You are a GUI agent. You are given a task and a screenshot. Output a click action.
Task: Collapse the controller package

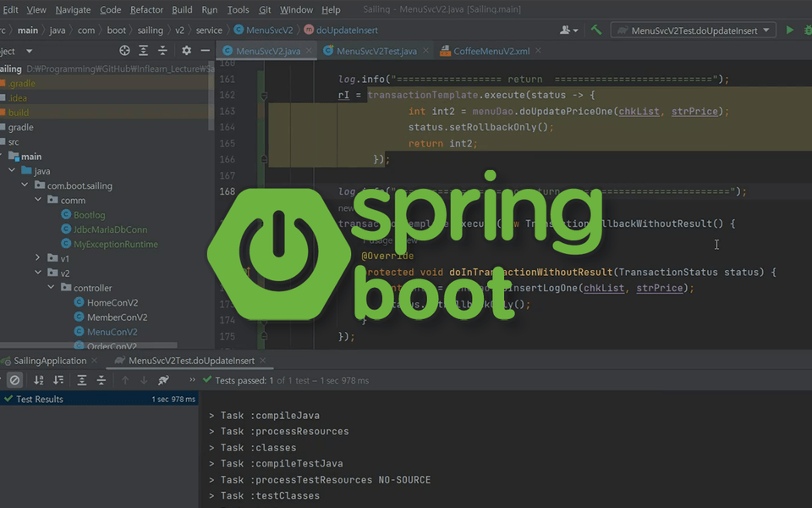[x=51, y=287]
